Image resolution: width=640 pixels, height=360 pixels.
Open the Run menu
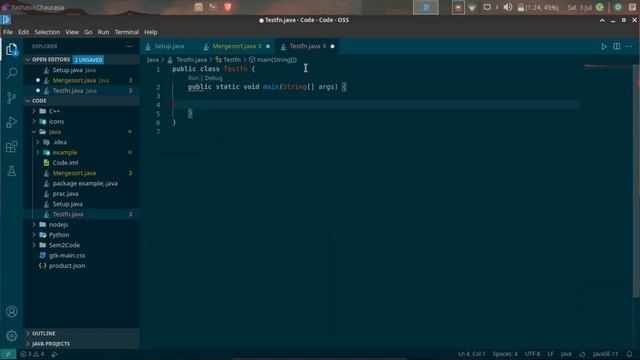103,32
